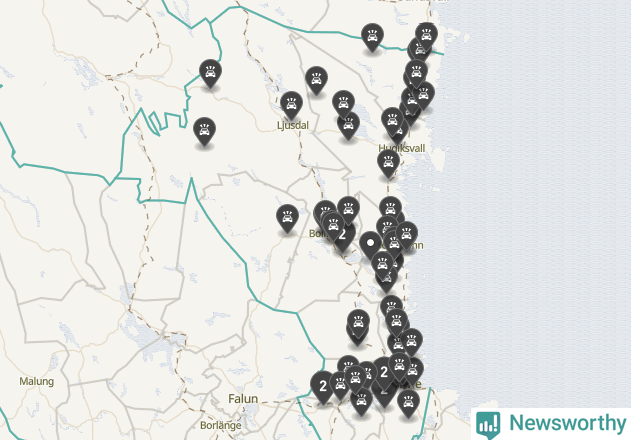Click the Ljusdal town label

tap(293, 125)
